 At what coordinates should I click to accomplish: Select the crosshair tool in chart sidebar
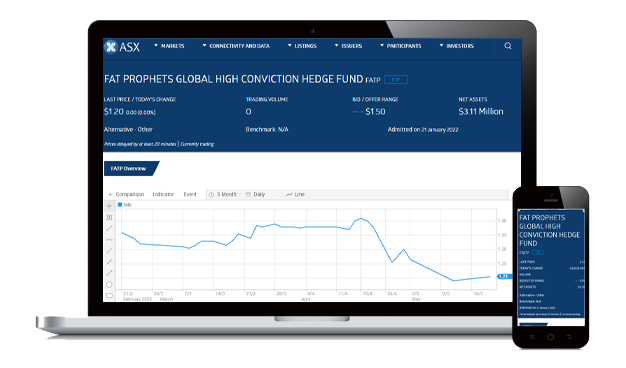(109, 206)
